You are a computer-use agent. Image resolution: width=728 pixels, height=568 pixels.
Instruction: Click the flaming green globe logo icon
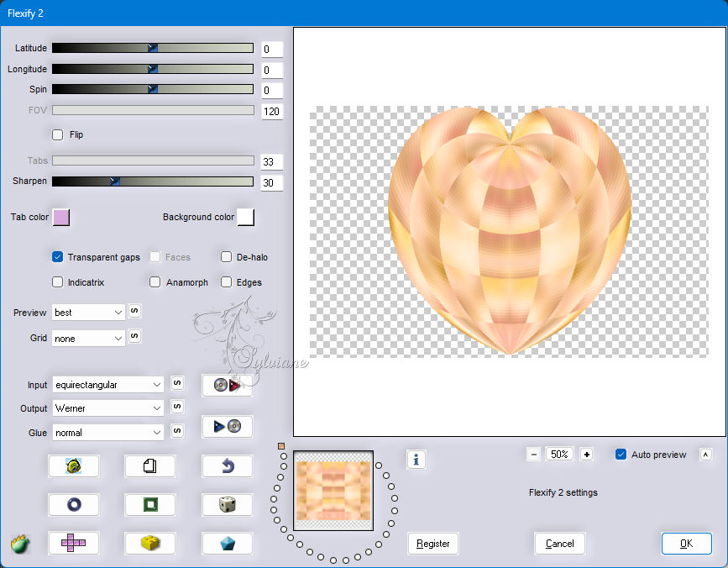[x=20, y=544]
